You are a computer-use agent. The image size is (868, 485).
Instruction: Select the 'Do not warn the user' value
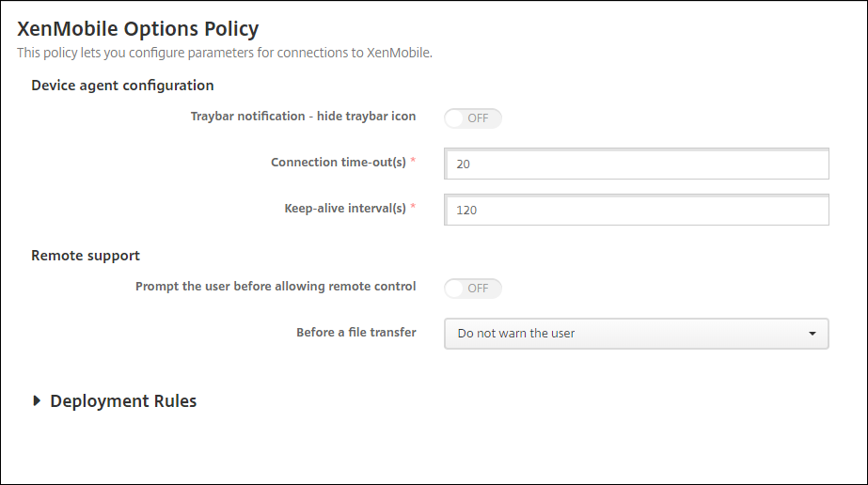[x=516, y=334]
